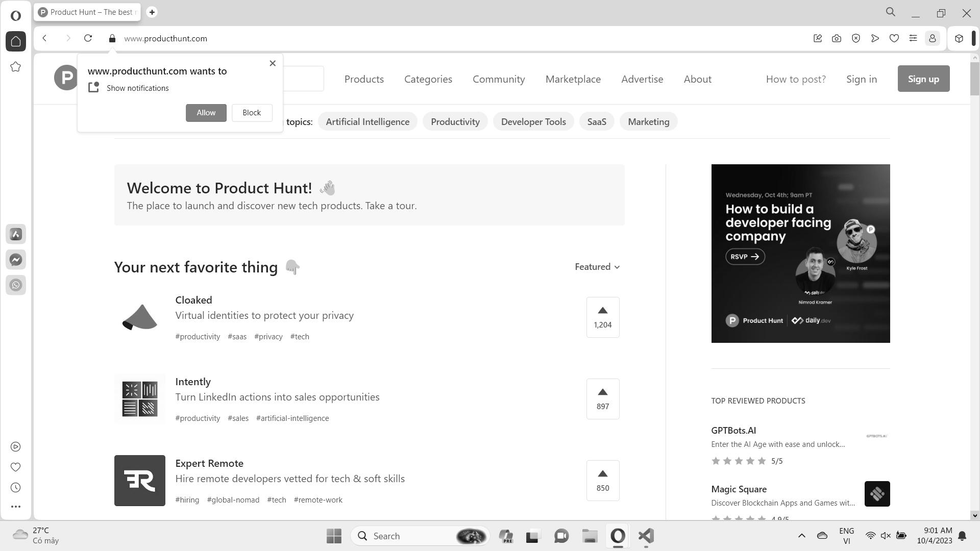
Task: Upvote Intently with 897 votes
Action: [603, 399]
